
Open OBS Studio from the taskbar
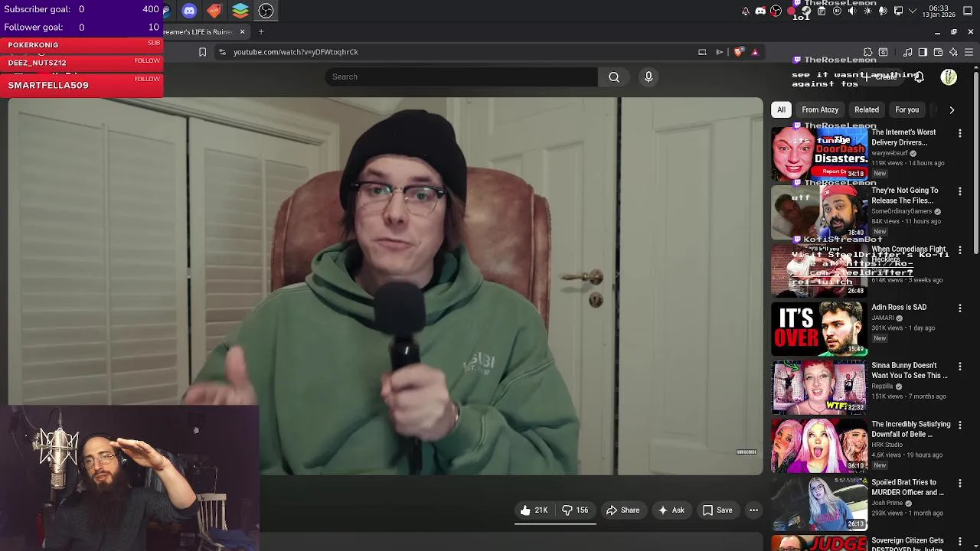coord(266,11)
